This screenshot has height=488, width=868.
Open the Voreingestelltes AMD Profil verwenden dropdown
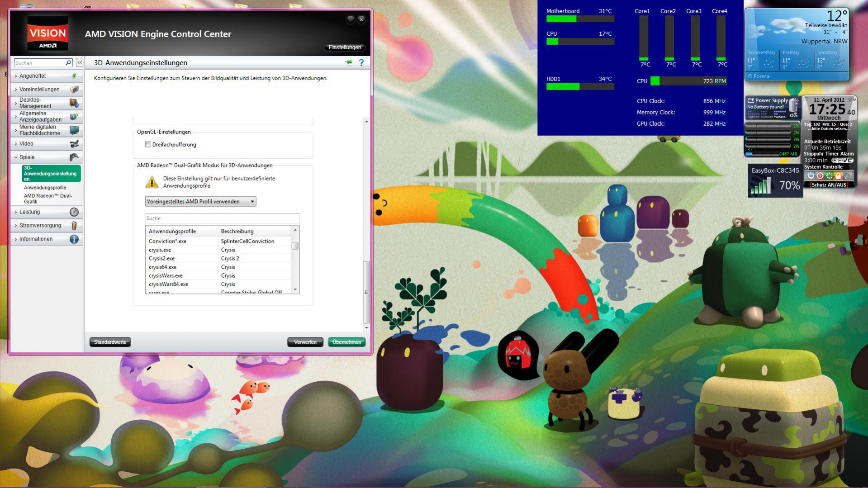coord(200,201)
